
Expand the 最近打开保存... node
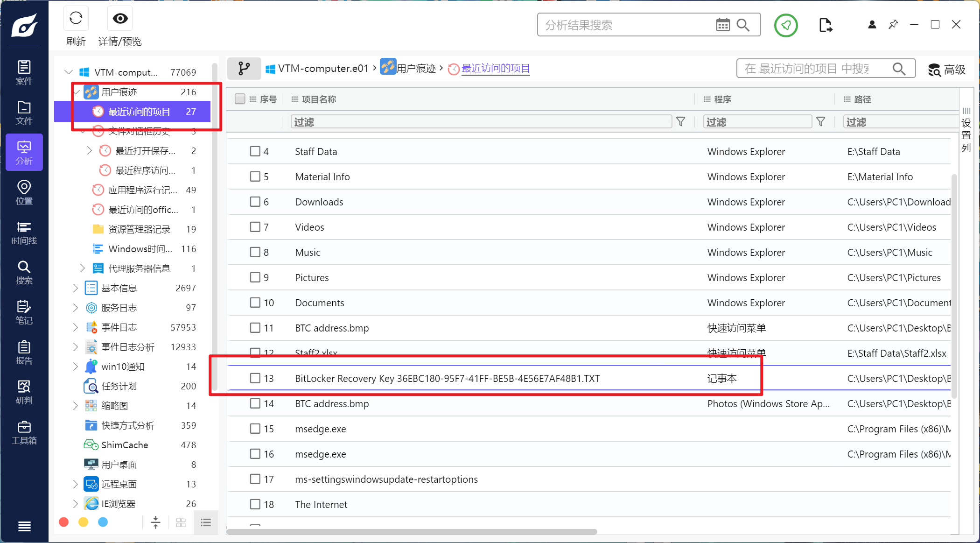click(90, 151)
